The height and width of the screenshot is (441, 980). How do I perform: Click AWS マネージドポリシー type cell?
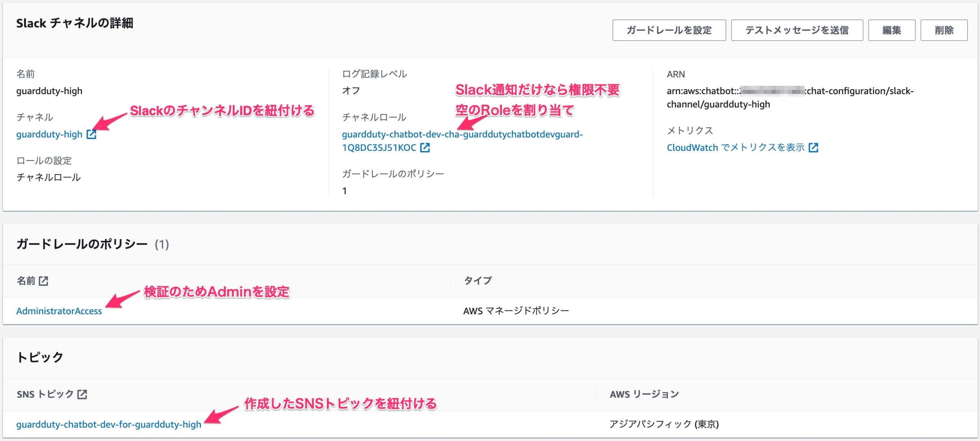tap(516, 311)
